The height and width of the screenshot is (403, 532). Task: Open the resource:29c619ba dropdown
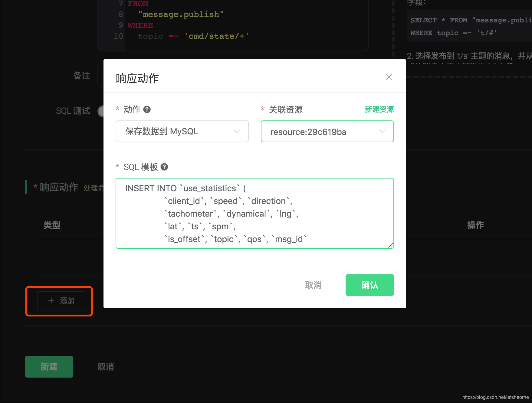coord(327,131)
